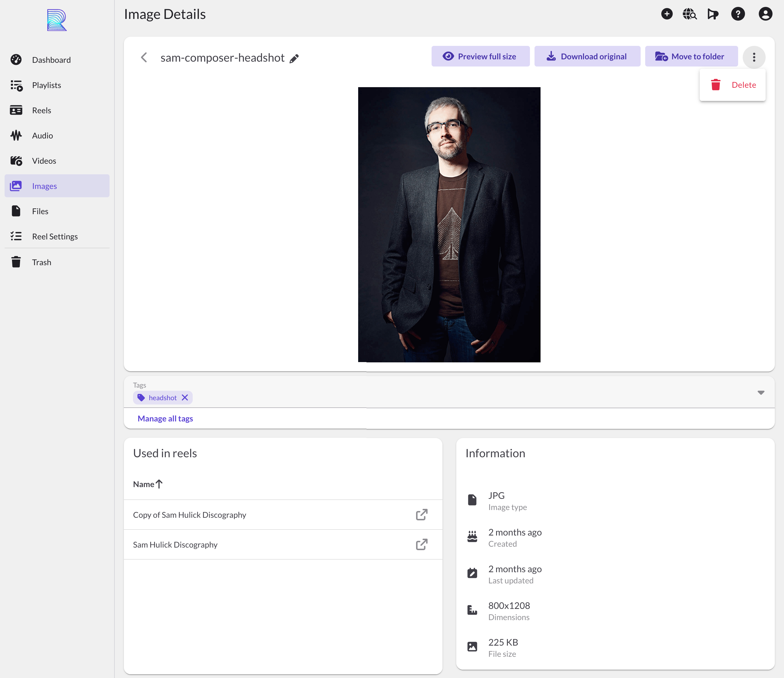Screen dimensions: 784x678
Task: Open the Manage all tags link
Action: pyautogui.click(x=165, y=419)
